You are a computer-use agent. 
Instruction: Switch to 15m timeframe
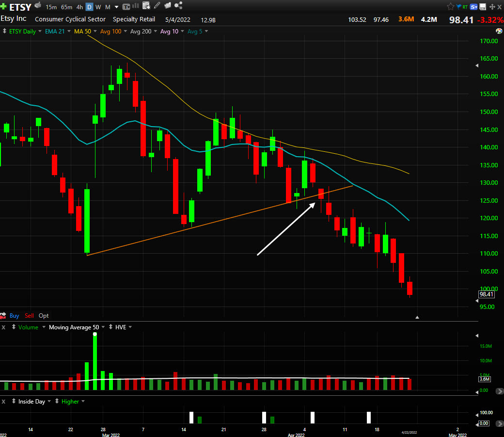(x=51, y=7)
